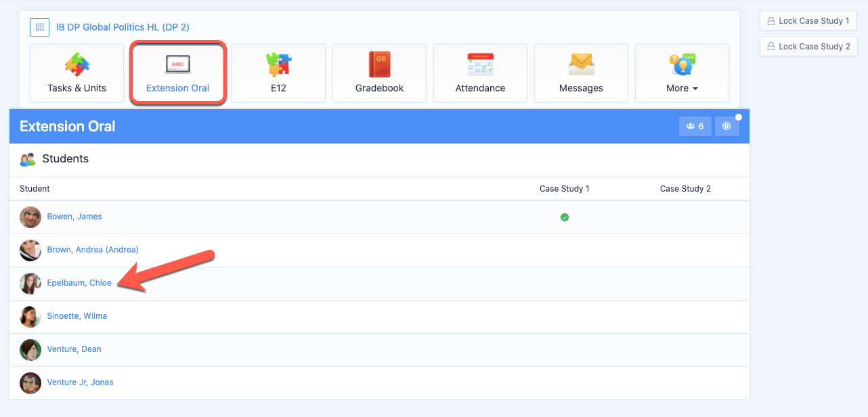Open Venture, Dean student link
The width and height of the screenshot is (868, 417).
pos(74,349)
